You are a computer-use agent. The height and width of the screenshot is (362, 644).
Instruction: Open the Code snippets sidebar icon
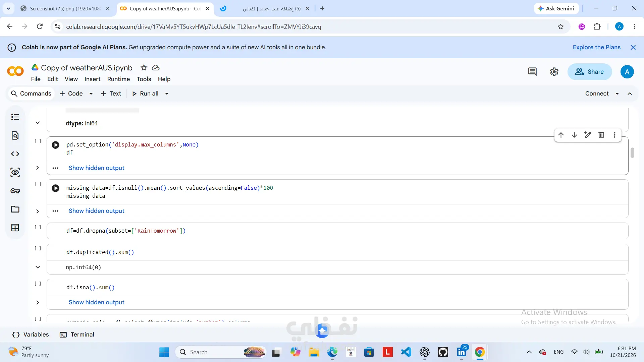click(15, 154)
